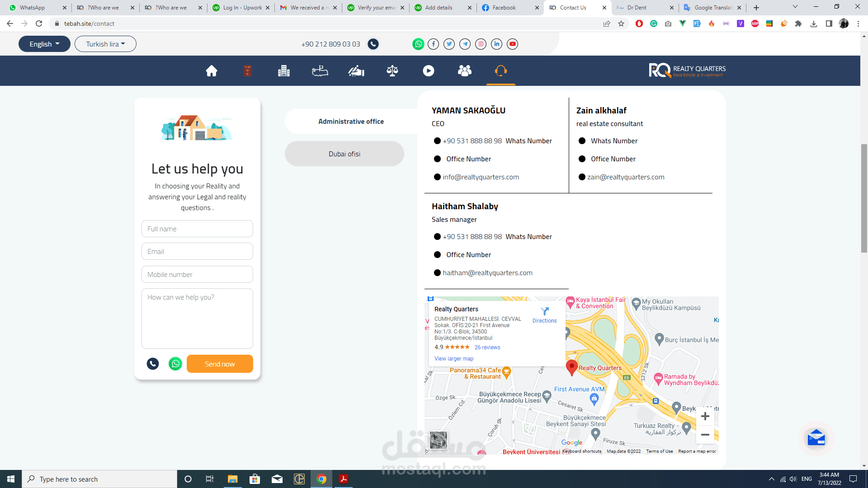Open the Chrome tab search dropdown arrow

coord(795,7)
